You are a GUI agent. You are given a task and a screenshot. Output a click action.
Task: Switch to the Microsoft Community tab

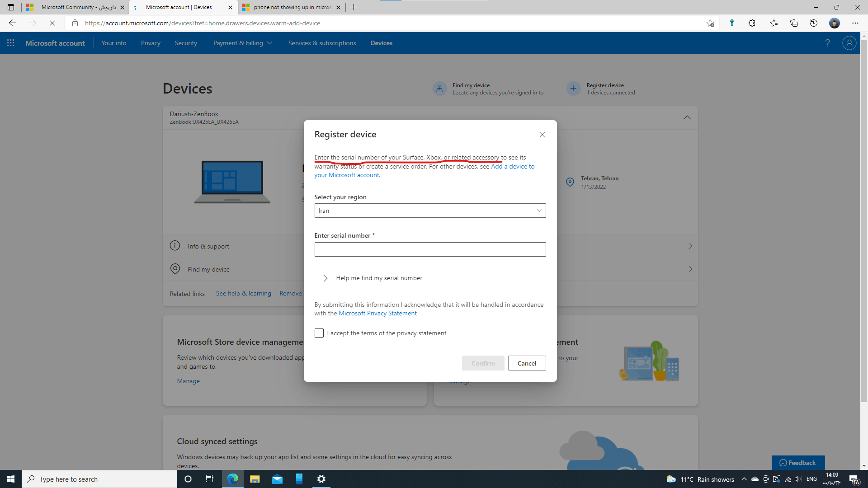click(x=75, y=7)
